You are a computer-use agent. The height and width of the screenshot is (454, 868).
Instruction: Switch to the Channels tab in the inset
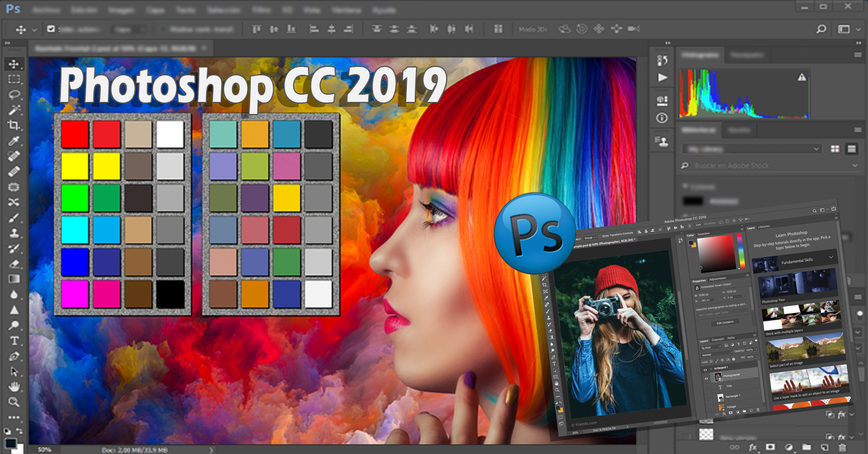coord(717,340)
